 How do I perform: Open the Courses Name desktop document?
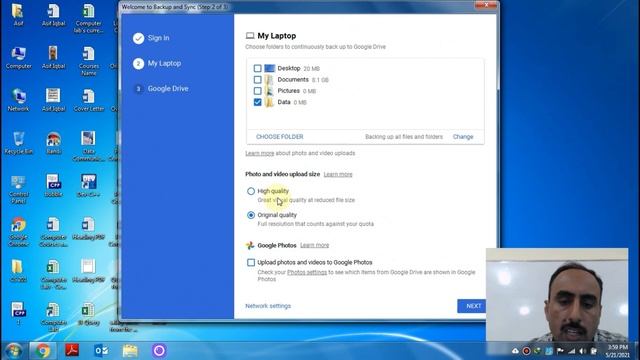point(89,61)
